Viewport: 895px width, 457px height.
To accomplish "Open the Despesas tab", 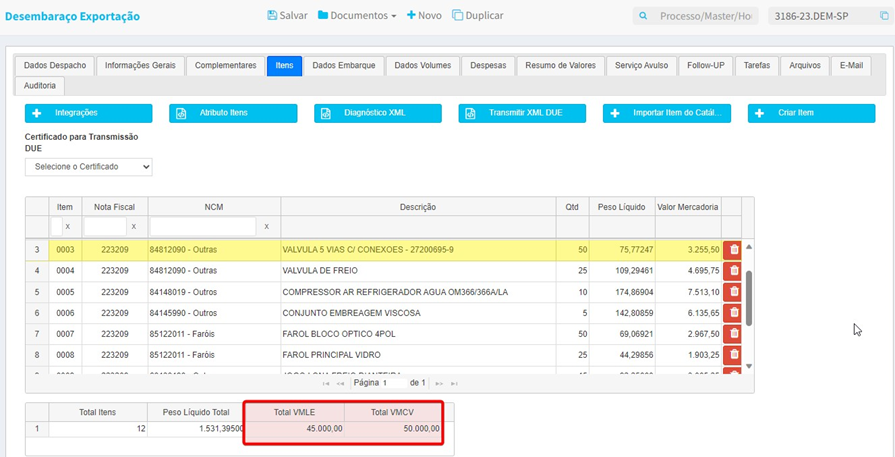I will (x=488, y=66).
